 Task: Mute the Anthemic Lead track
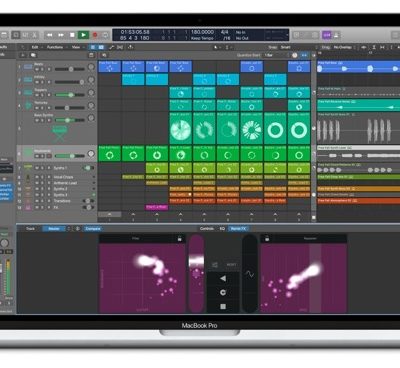click(37, 183)
